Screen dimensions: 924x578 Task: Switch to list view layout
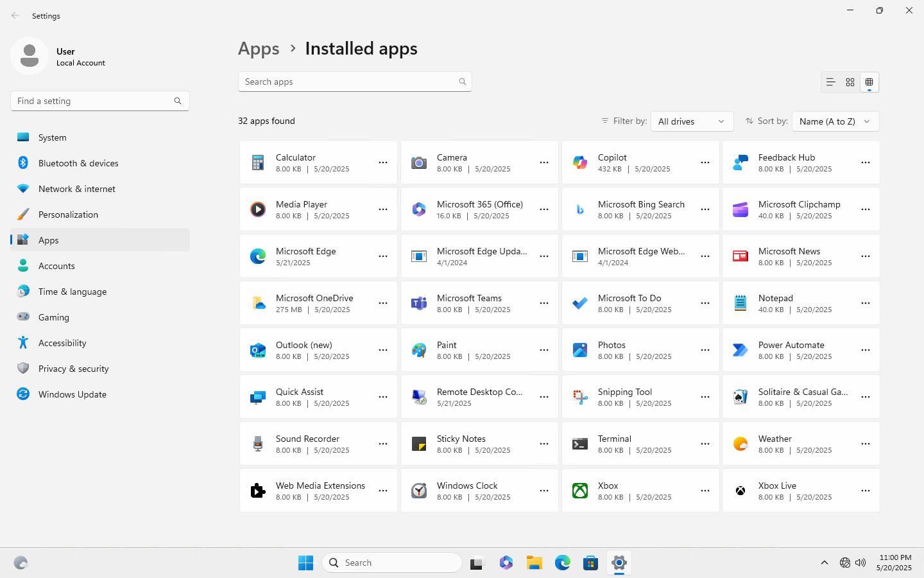pos(831,82)
